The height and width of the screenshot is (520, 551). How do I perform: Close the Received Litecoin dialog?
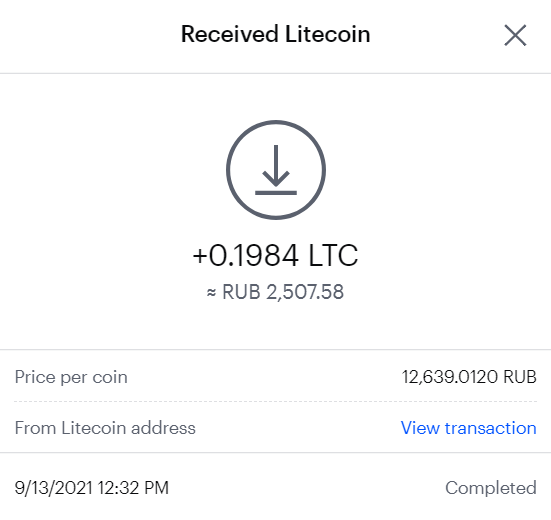[x=515, y=35]
